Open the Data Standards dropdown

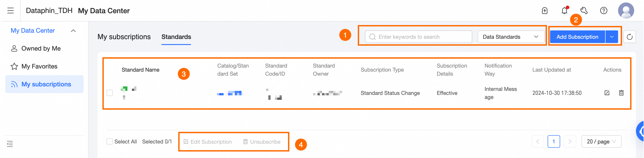click(x=511, y=37)
